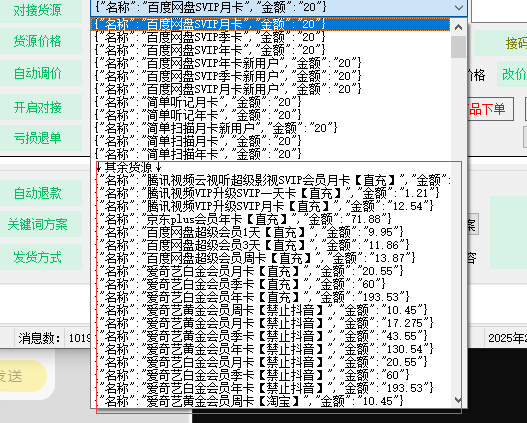527x423 pixels.
Task: Select 爱奇艺白金会员月卡【禁止抖音】 entry
Action: tap(271, 362)
